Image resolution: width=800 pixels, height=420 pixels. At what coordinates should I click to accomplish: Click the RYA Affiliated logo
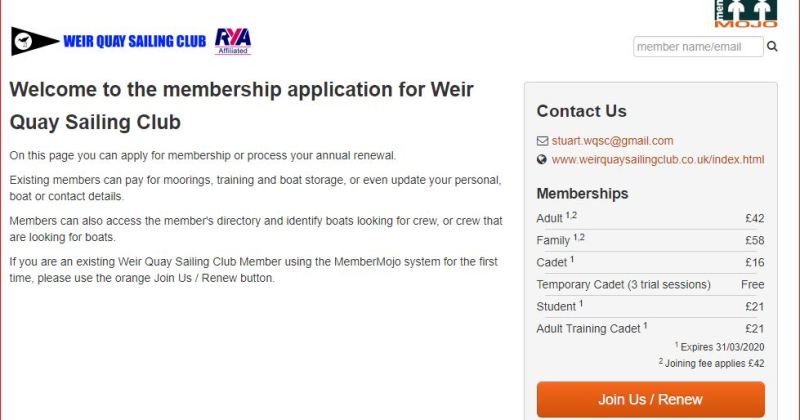click(x=233, y=41)
